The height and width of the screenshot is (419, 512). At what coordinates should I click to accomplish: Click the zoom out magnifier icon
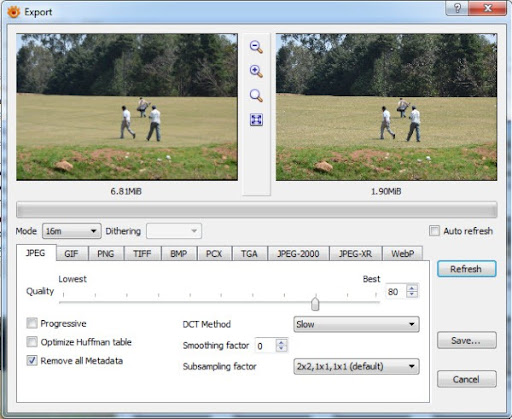[x=256, y=47]
